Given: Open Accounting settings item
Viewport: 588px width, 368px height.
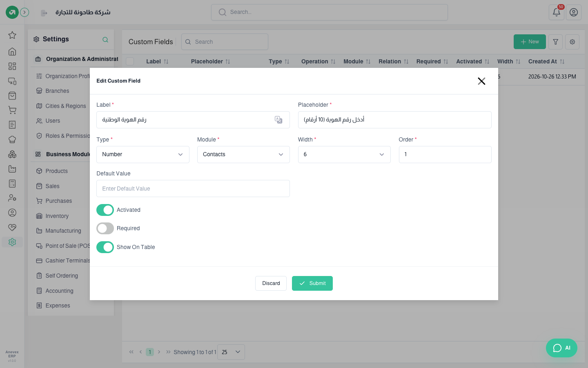Looking at the screenshot, I should [x=59, y=291].
